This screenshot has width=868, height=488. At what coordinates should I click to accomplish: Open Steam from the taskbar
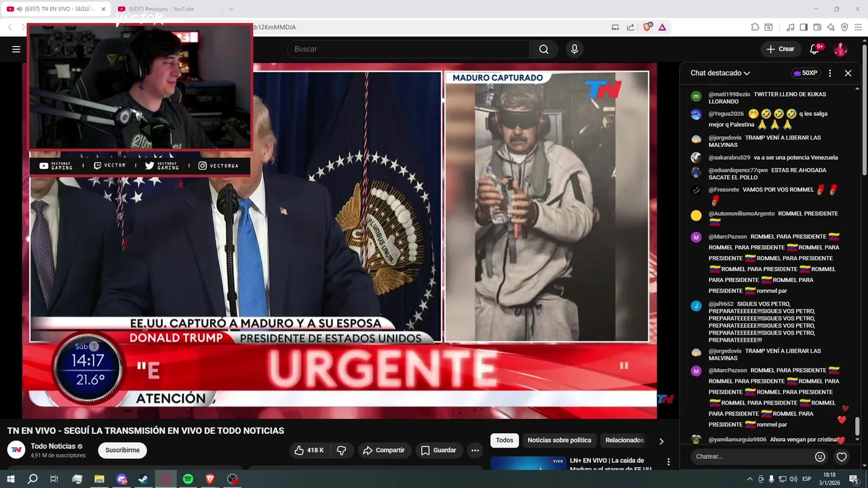click(x=144, y=479)
